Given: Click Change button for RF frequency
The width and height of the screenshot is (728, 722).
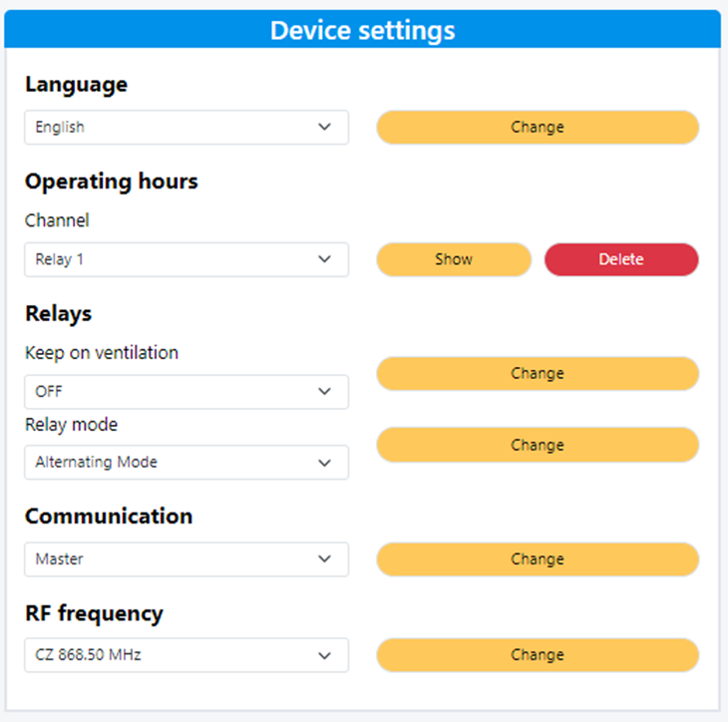Looking at the screenshot, I should click(537, 655).
